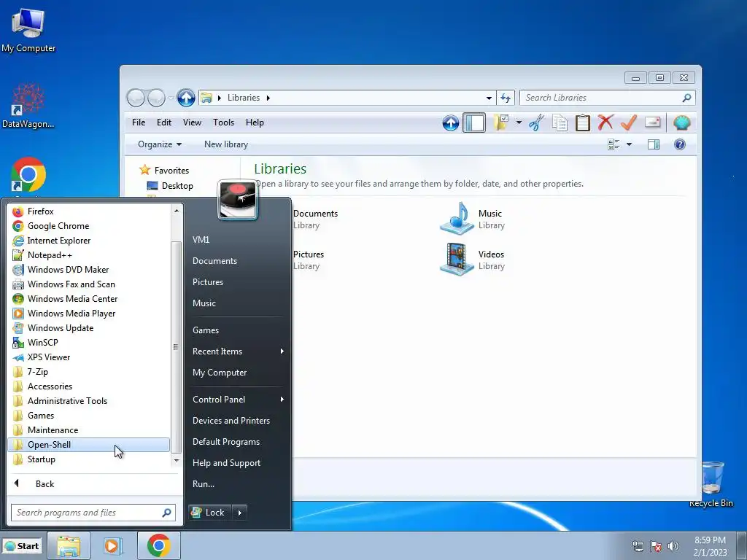Image resolution: width=747 pixels, height=560 pixels.
Task: Click the Cut scissors icon in Explorer toolbar
Action: coord(536,122)
